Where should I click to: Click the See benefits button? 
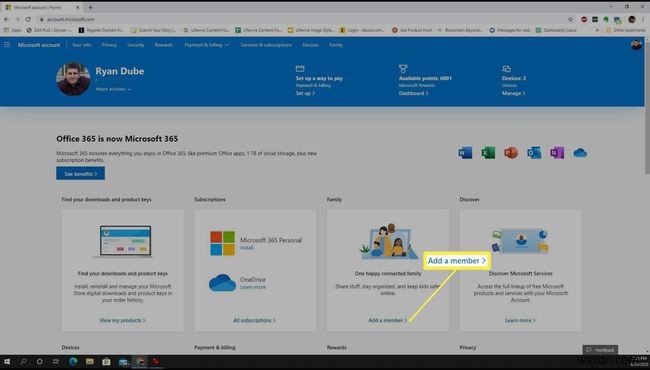(80, 174)
